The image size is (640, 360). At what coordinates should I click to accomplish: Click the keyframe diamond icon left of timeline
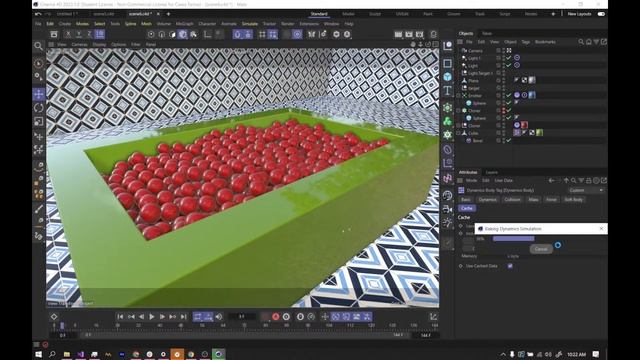[x=54, y=317]
